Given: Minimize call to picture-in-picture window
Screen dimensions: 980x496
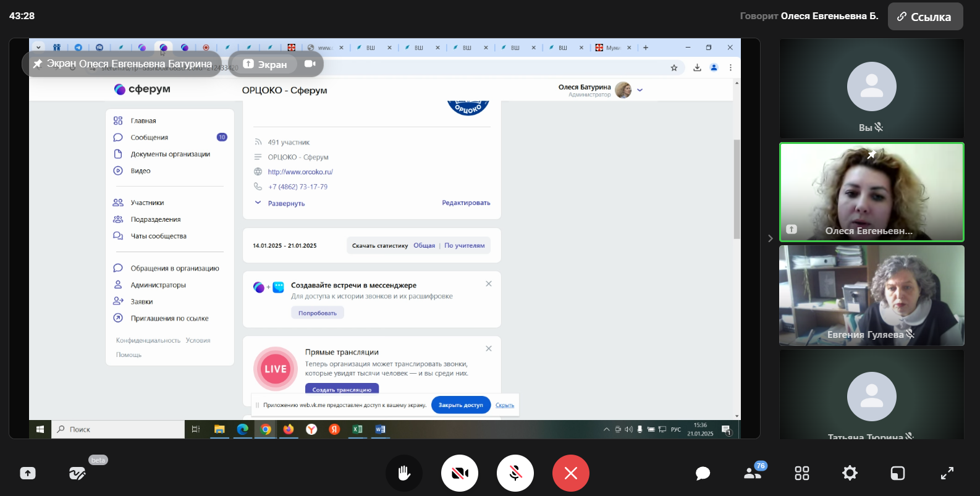Looking at the screenshot, I should pyautogui.click(x=897, y=473).
